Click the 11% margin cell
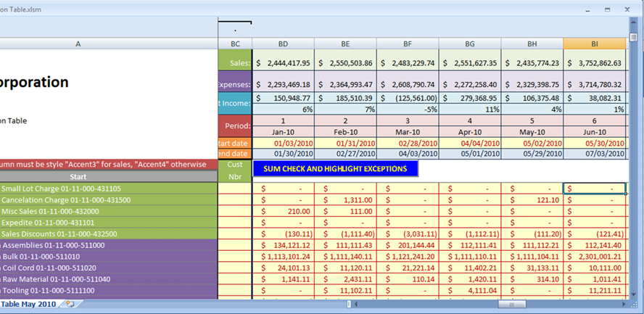644x314 pixels. [x=470, y=110]
